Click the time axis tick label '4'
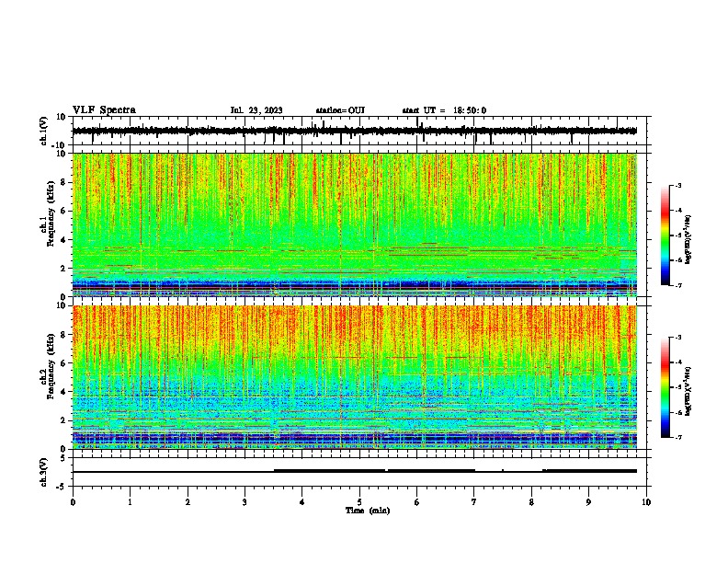The width and height of the screenshot is (728, 563). pos(301,502)
